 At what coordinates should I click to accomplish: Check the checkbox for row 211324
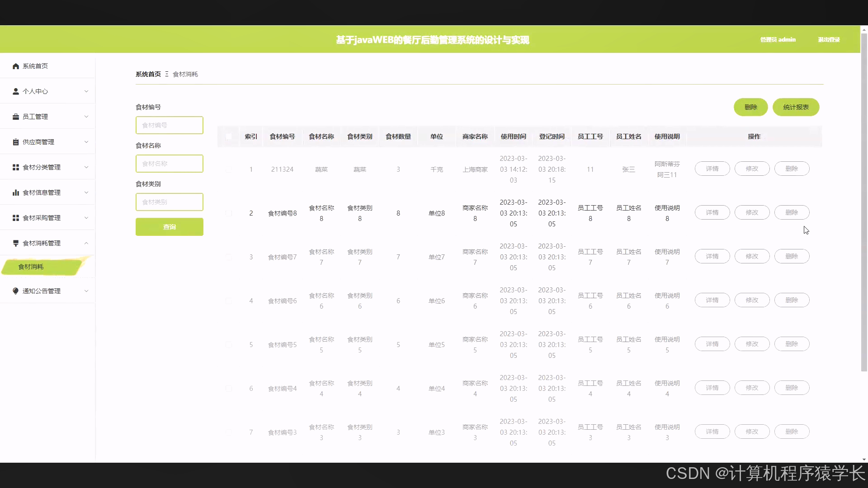tap(229, 169)
